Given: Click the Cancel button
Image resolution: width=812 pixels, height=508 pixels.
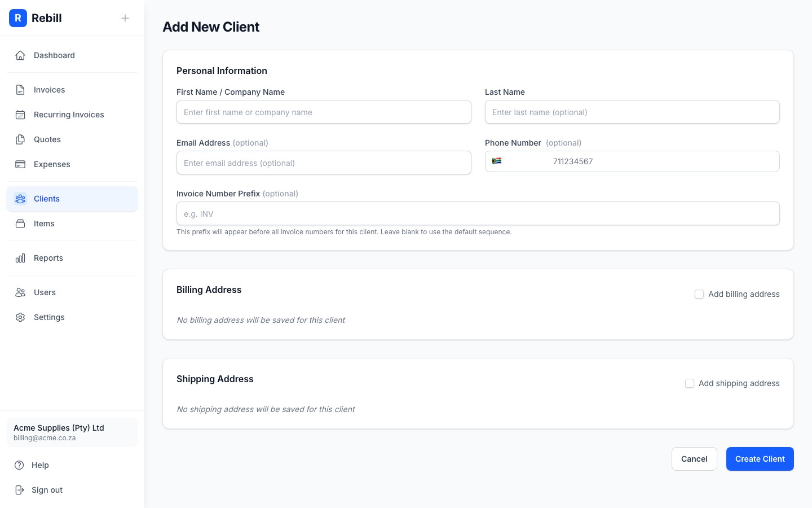Looking at the screenshot, I should [x=694, y=459].
